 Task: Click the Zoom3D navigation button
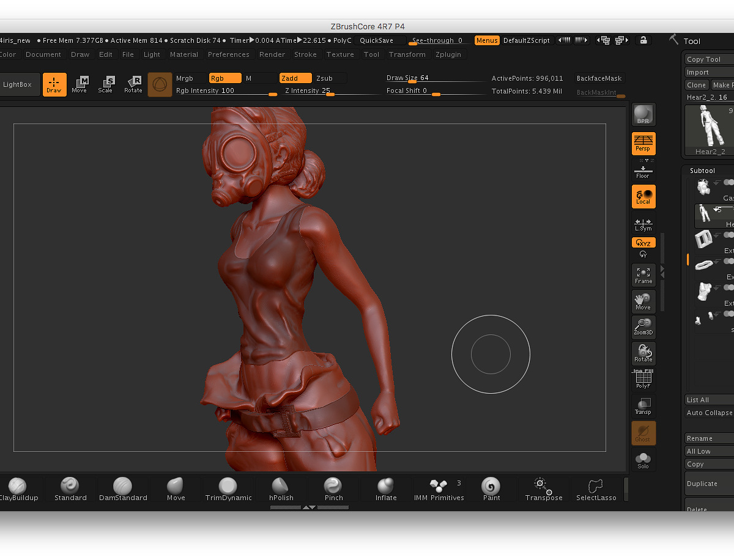point(643,327)
